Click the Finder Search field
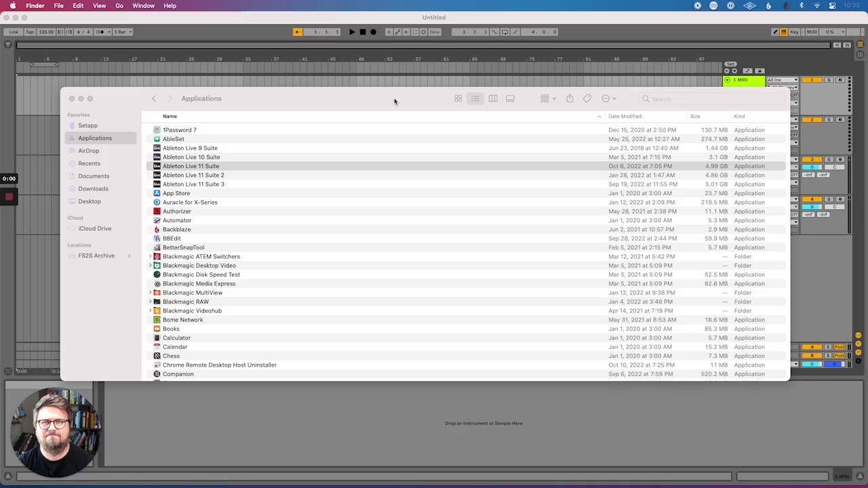868x488 pixels. click(711, 99)
